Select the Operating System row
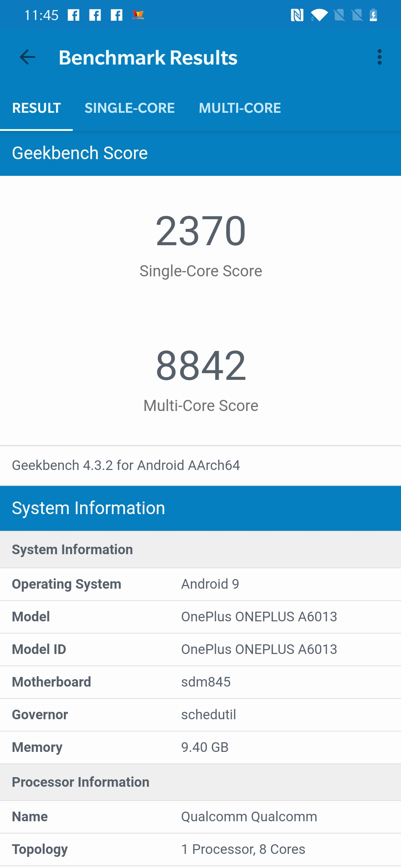The width and height of the screenshot is (401, 868). click(200, 584)
